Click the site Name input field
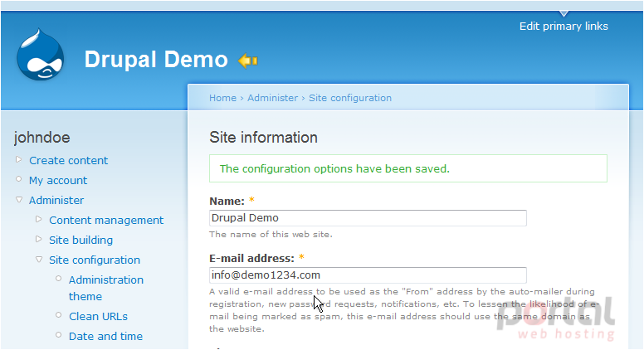 (368, 218)
